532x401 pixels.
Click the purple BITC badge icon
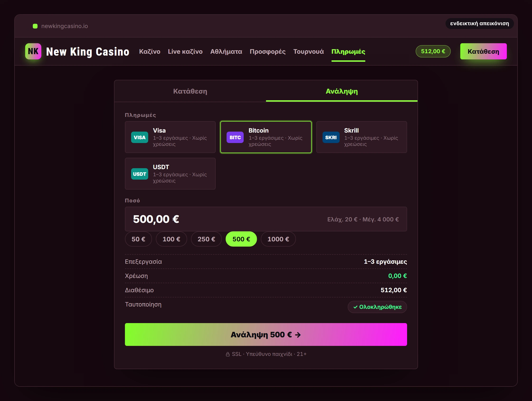click(235, 137)
